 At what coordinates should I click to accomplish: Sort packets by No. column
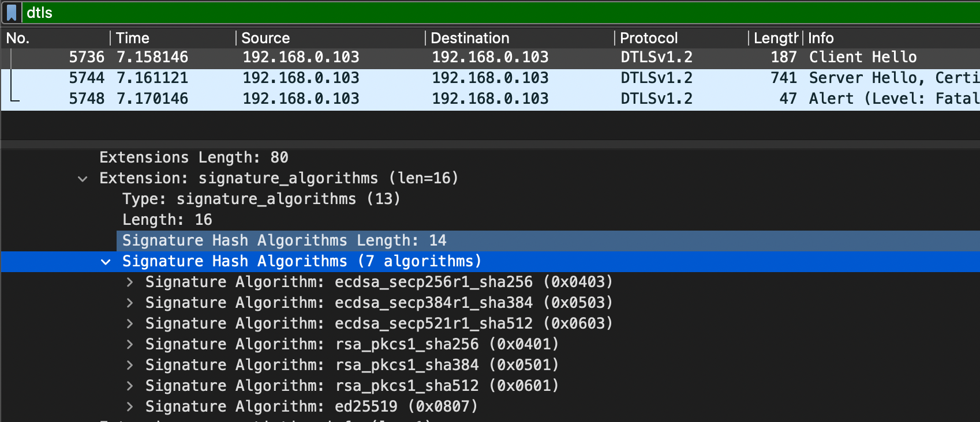click(55, 38)
